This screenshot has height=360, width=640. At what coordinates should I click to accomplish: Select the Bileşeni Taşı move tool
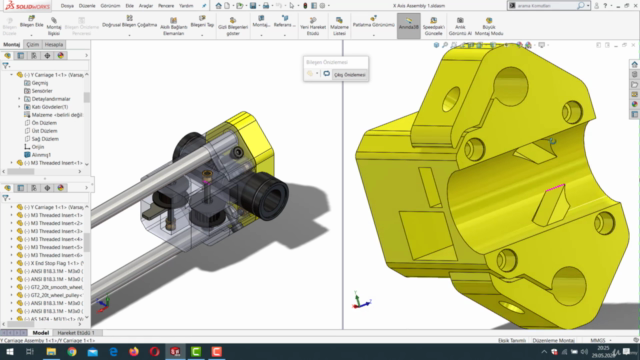click(202, 22)
